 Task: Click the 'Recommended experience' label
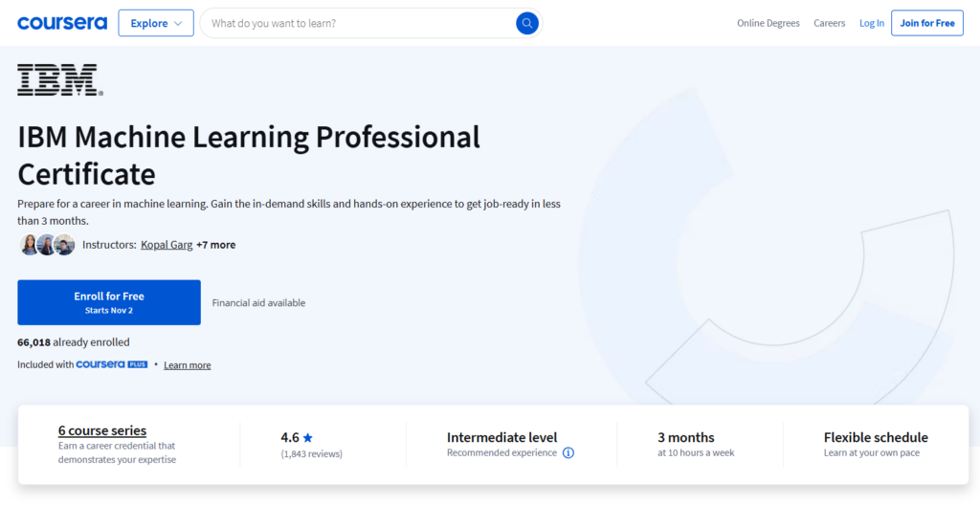pyautogui.click(x=501, y=452)
